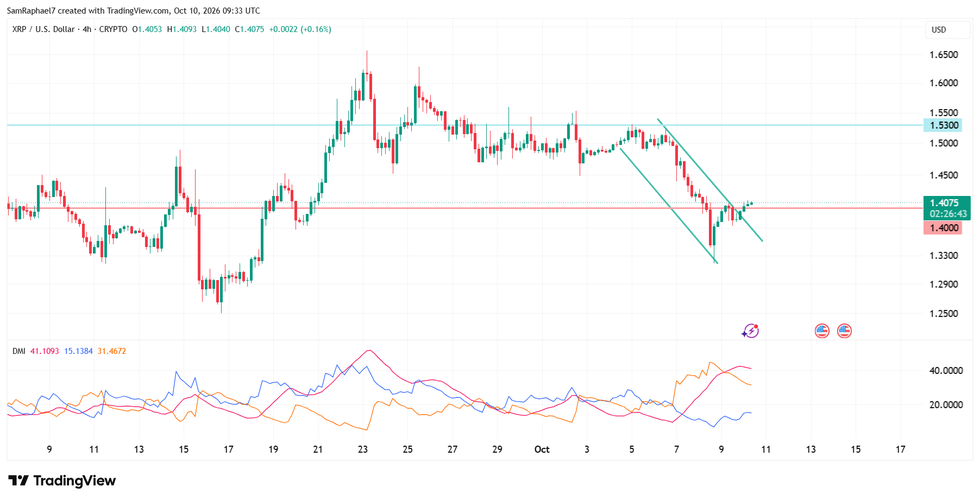The width and height of the screenshot is (980, 501).
Task: Click the 02:26:43 candle countdown timer
Action: 947,214
